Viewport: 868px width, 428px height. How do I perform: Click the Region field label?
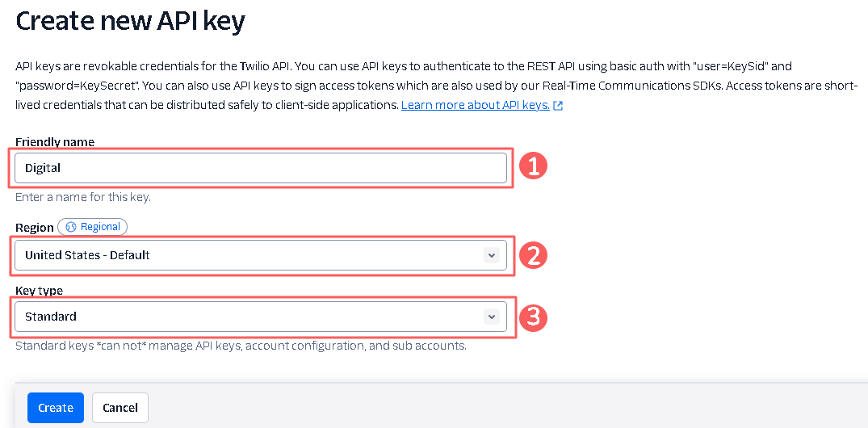tap(34, 228)
